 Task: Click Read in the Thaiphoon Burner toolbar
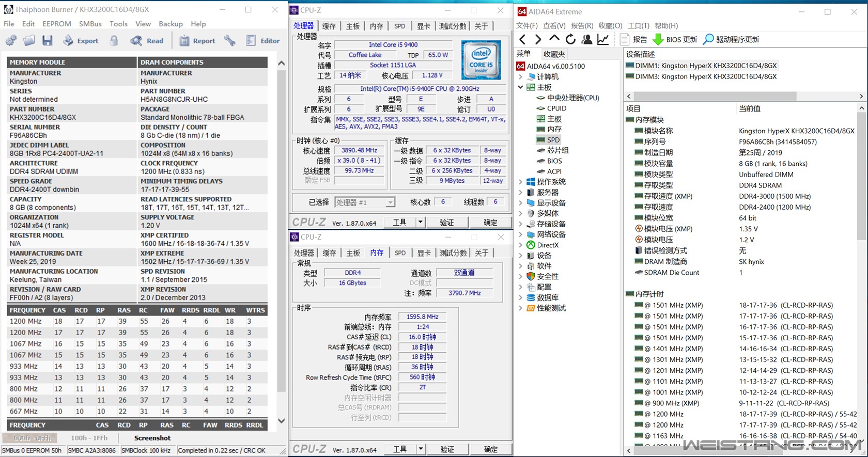click(147, 41)
